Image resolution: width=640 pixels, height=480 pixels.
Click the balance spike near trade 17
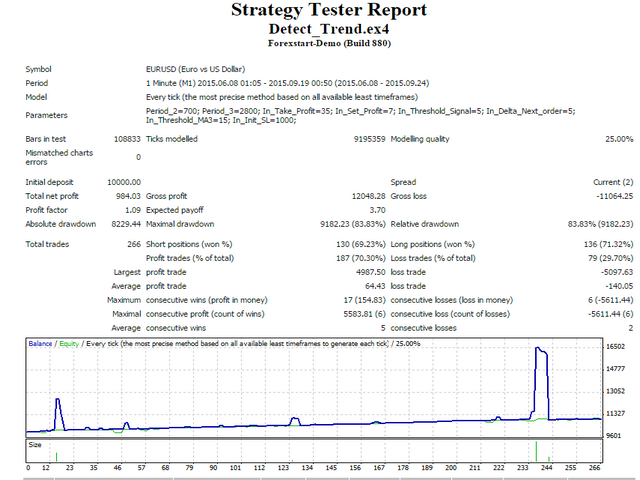pos(59,413)
